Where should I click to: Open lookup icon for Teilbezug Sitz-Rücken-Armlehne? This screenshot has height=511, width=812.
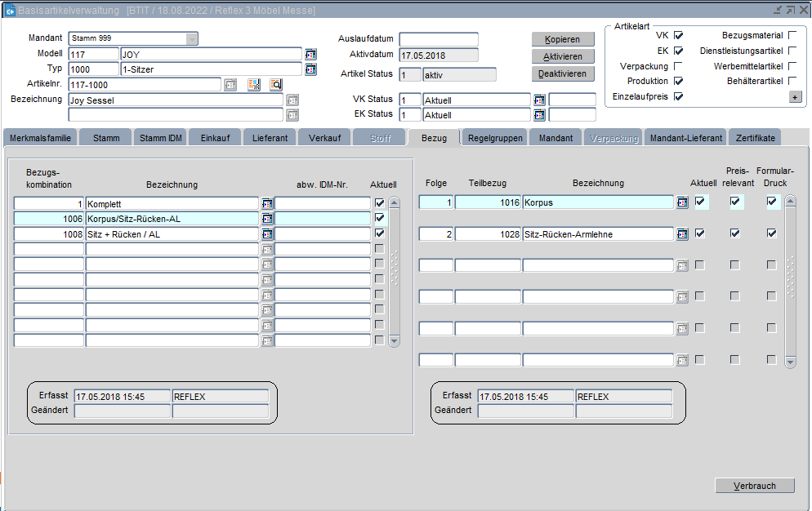pyautogui.click(x=682, y=234)
